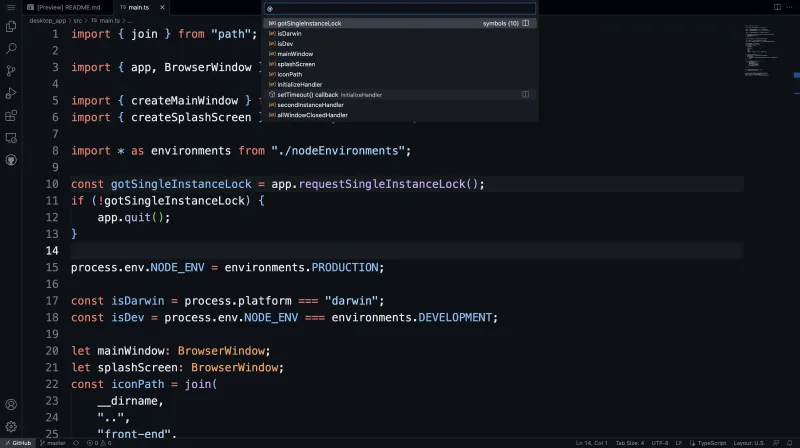Open the Manage gear icon

coord(11,427)
